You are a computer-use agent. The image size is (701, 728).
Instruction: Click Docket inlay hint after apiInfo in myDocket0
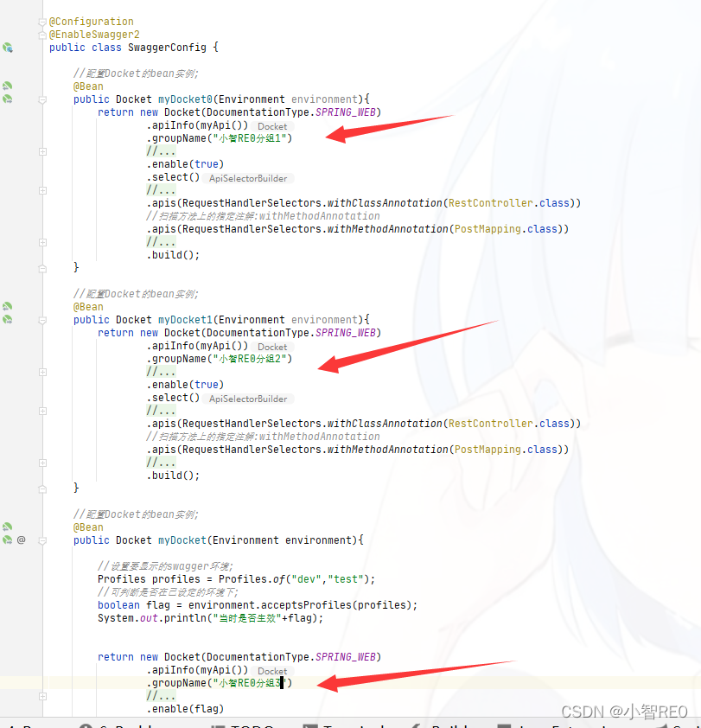[x=272, y=126]
